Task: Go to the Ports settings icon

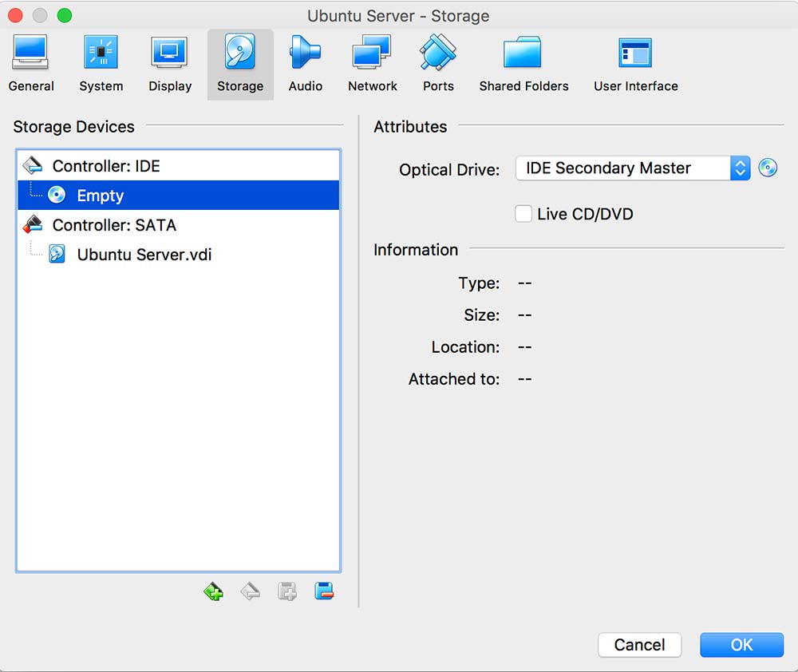Action: tap(438, 64)
